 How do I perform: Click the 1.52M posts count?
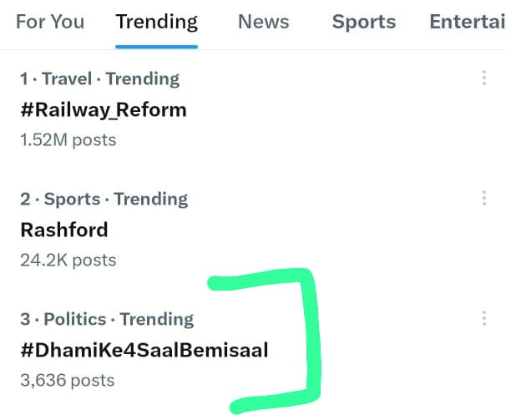coord(68,140)
